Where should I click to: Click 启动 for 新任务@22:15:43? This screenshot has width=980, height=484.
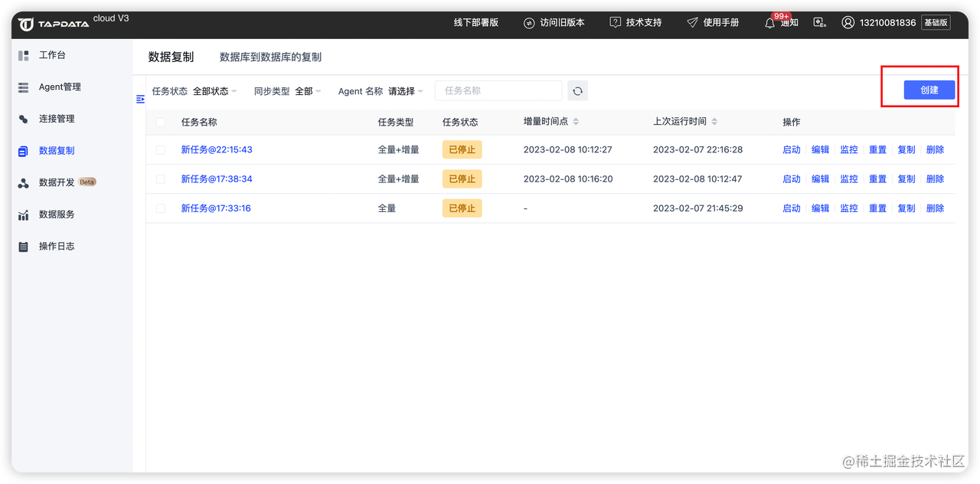click(x=792, y=149)
